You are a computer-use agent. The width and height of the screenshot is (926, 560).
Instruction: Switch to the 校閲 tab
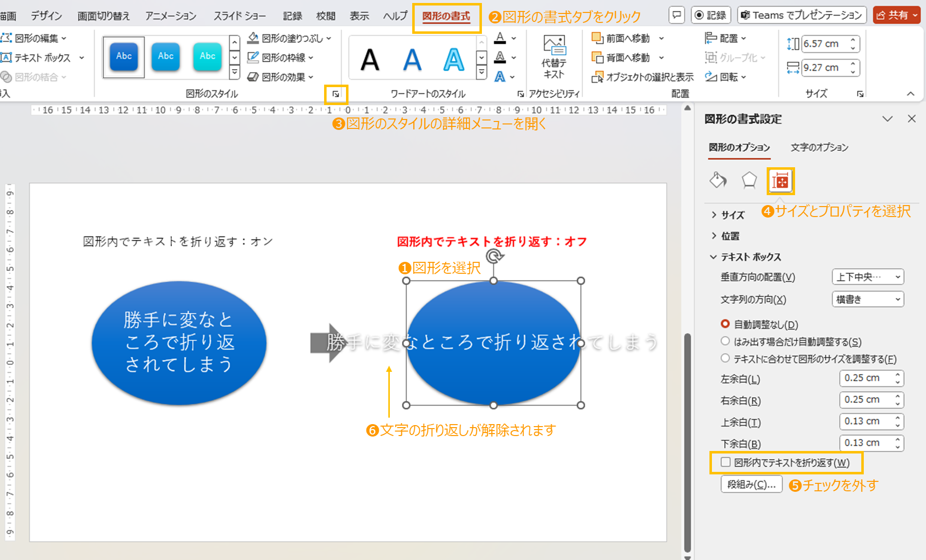pos(326,16)
